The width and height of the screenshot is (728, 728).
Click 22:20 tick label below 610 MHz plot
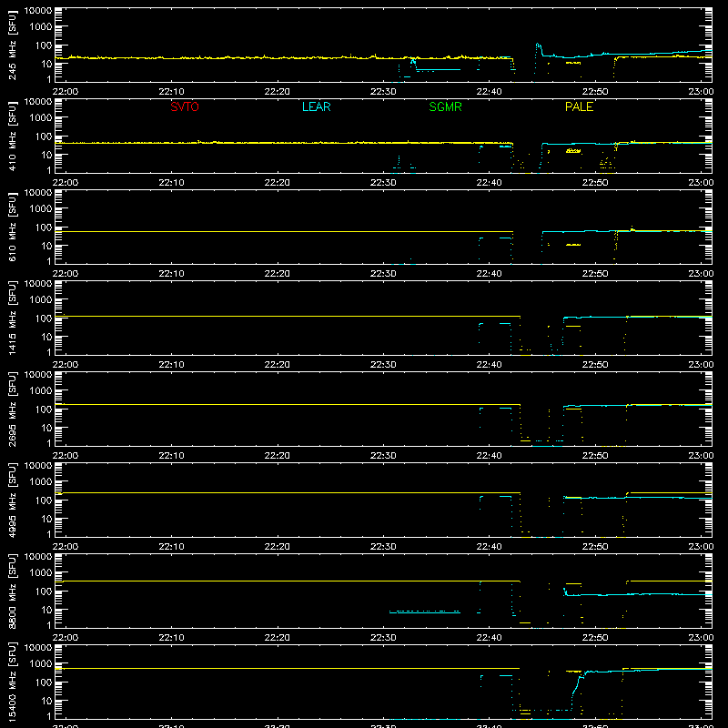point(278,274)
